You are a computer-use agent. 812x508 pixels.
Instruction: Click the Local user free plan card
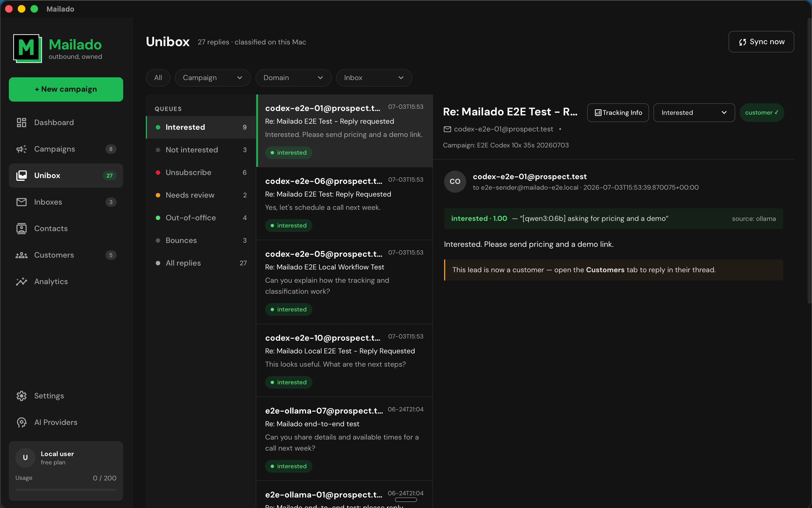point(66,471)
